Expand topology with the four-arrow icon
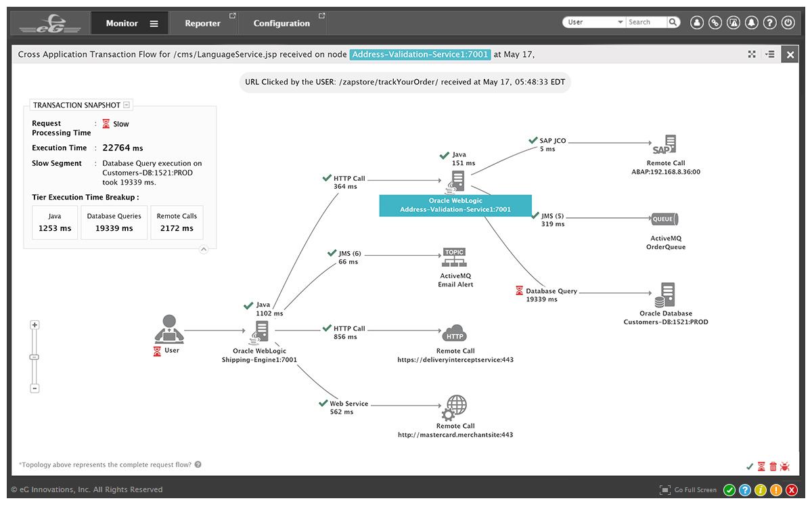The height and width of the screenshot is (505, 812). point(752,54)
